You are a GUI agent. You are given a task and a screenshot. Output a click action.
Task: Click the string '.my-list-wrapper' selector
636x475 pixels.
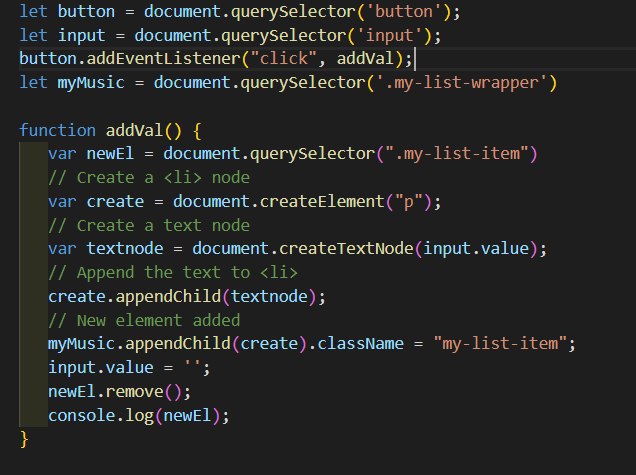click(462, 83)
